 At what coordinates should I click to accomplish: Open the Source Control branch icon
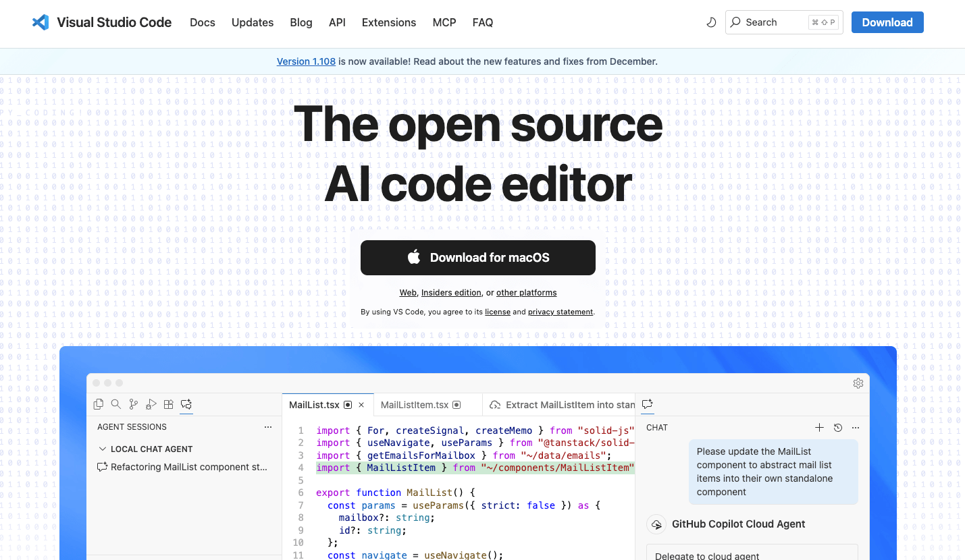134,404
